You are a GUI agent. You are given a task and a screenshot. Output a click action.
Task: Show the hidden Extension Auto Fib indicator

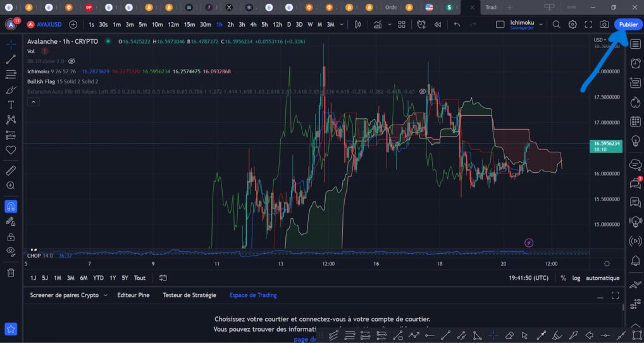click(422, 92)
